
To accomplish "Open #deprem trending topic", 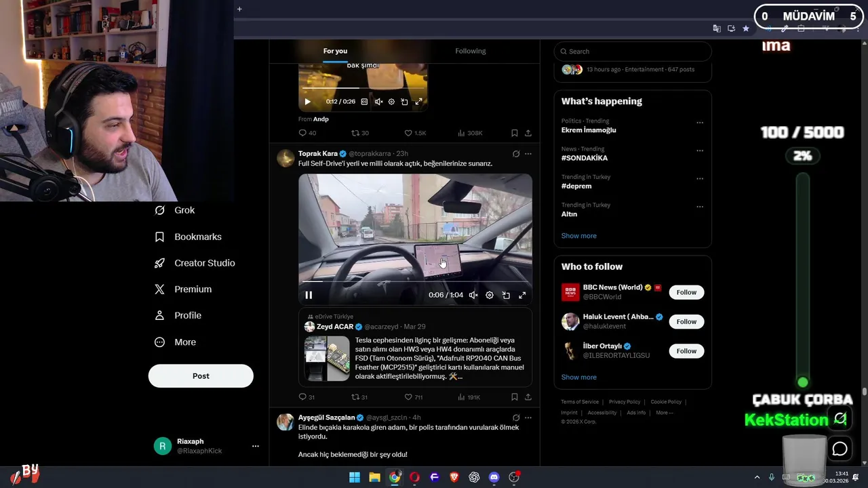I will pos(576,186).
